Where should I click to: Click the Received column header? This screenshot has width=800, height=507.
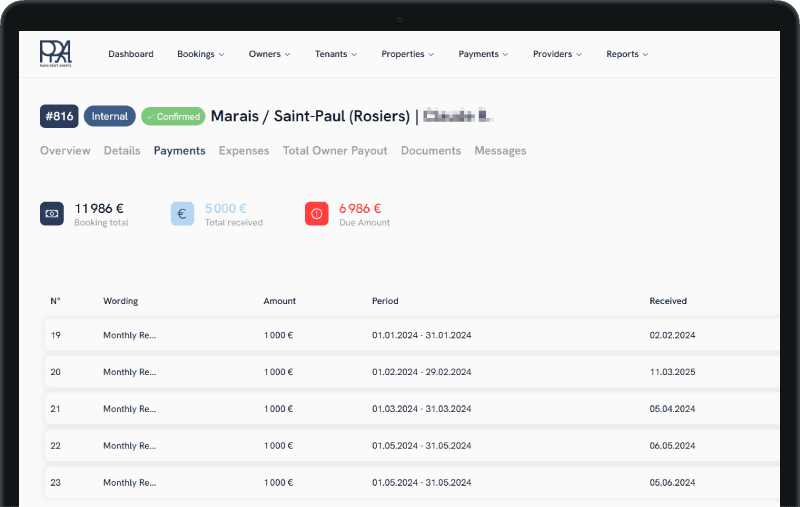click(668, 301)
